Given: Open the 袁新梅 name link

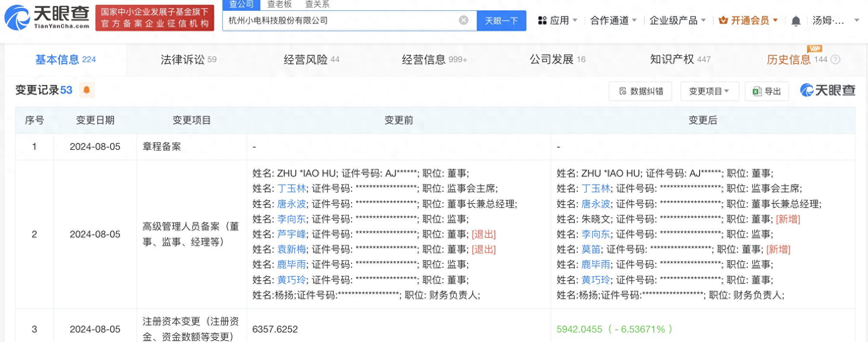Looking at the screenshot, I should (292, 249).
